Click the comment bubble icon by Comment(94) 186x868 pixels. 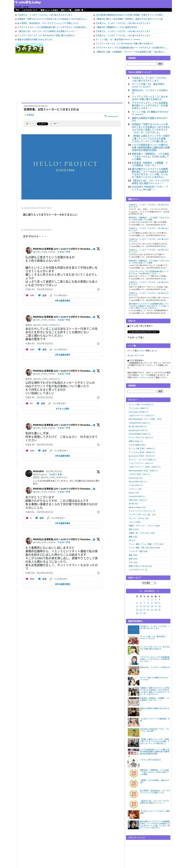(105, 116)
